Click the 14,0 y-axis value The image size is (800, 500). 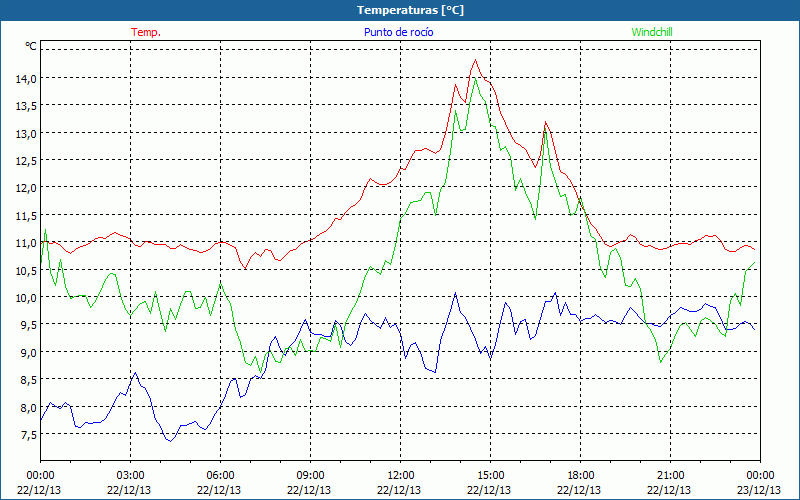coord(26,78)
